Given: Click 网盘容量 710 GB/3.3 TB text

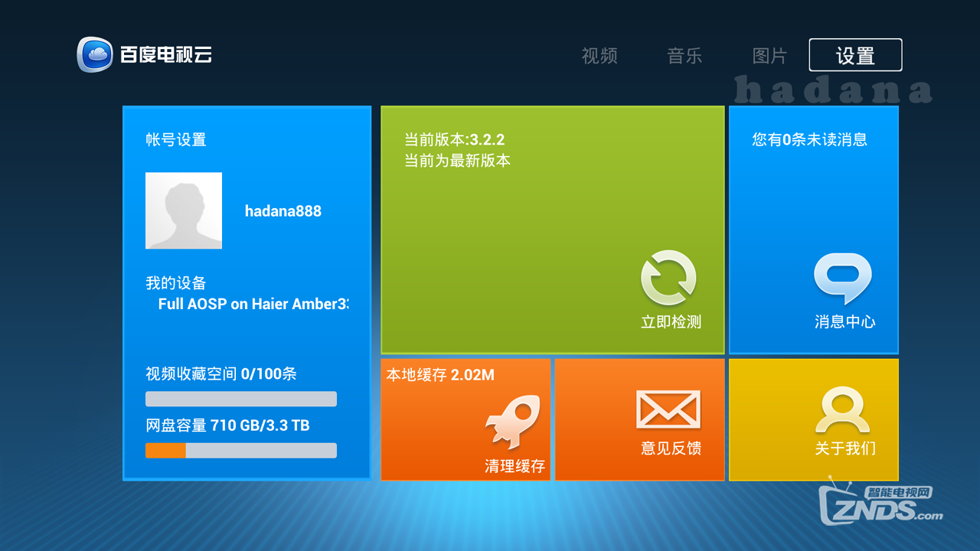Looking at the screenshot, I should (x=227, y=425).
